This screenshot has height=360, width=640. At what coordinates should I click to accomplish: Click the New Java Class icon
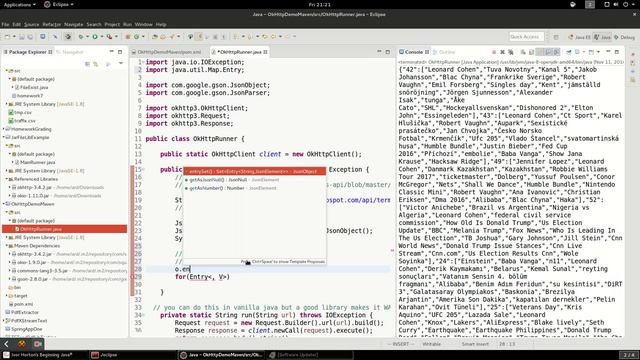click(136, 36)
